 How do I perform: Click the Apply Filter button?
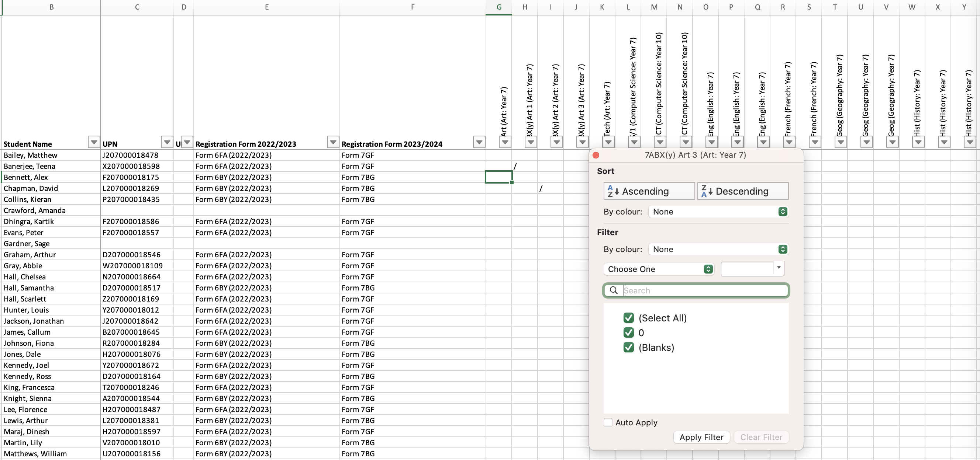click(x=701, y=437)
